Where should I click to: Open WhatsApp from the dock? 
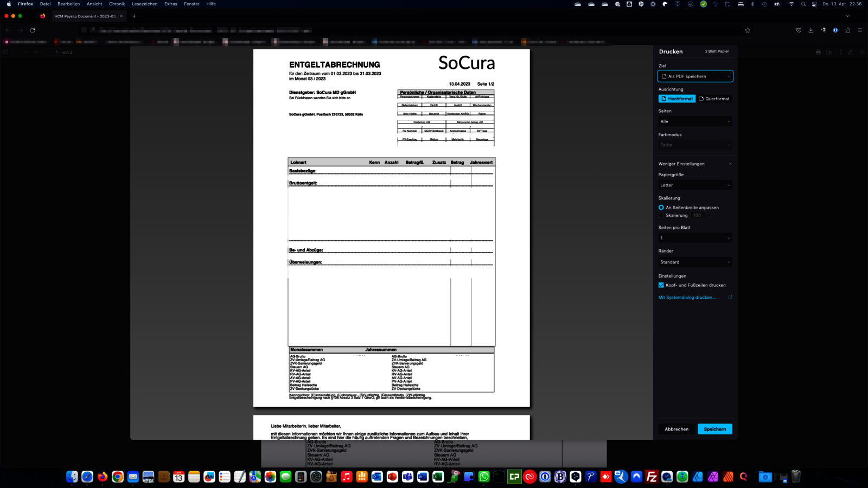pos(484,477)
